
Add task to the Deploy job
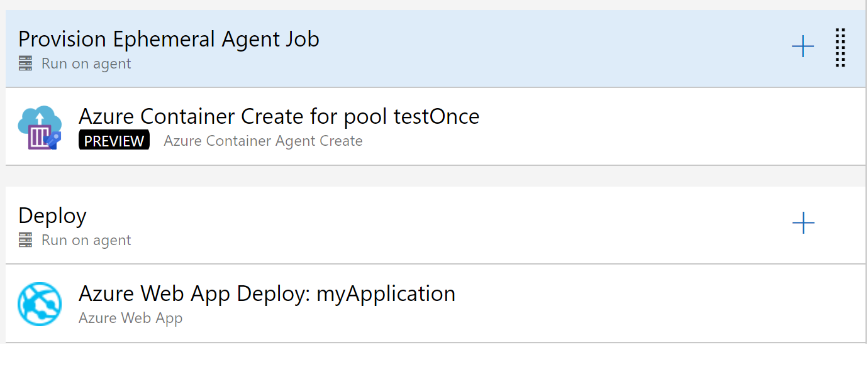pyautogui.click(x=803, y=223)
